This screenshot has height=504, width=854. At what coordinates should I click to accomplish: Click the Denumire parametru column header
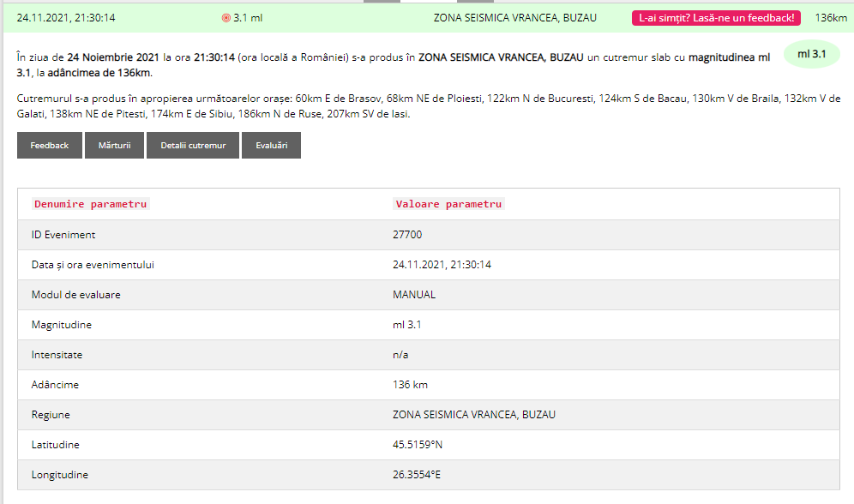coord(90,204)
